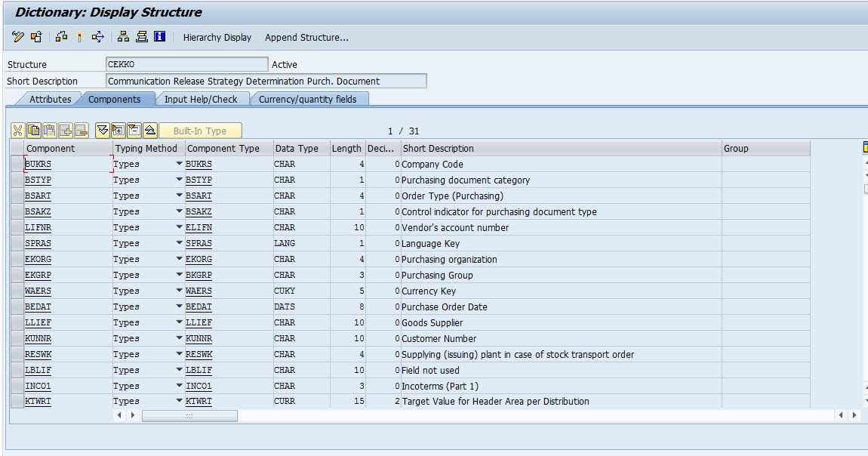The width and height of the screenshot is (868, 456).
Task: Open the hierarchy tree display icon
Action: pyautogui.click(x=123, y=37)
